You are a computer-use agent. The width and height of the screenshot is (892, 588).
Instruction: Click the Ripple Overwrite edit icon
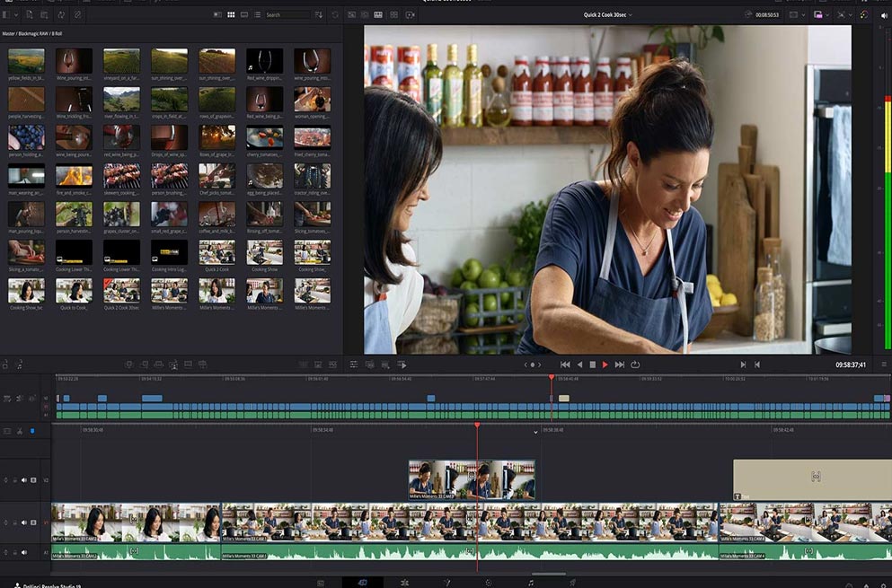click(x=159, y=364)
